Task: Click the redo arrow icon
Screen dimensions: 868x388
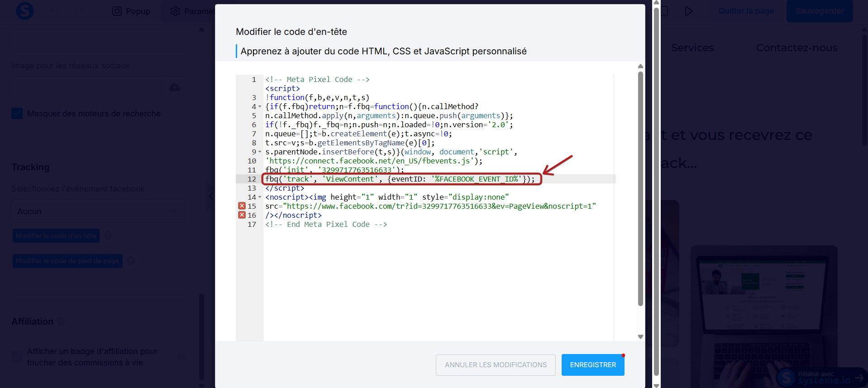Action: [79, 11]
